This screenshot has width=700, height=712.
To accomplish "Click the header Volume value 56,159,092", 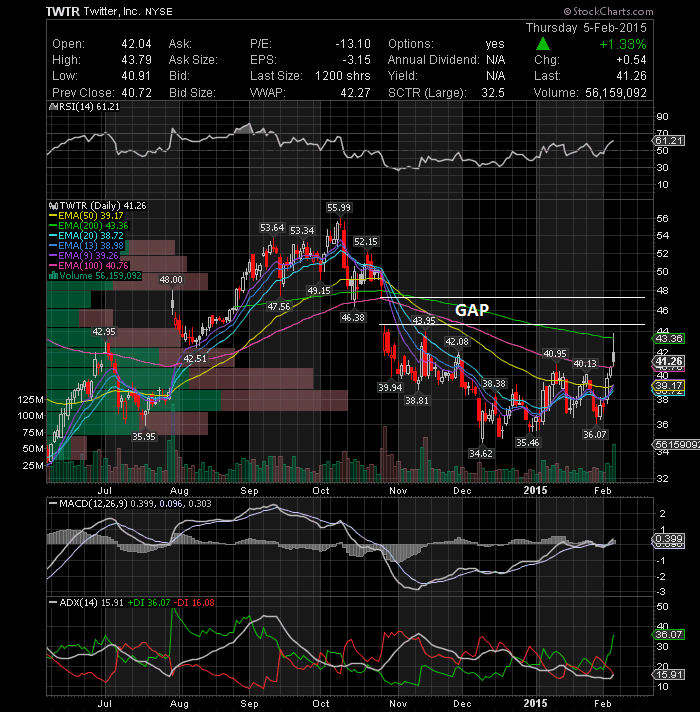I will click(616, 93).
